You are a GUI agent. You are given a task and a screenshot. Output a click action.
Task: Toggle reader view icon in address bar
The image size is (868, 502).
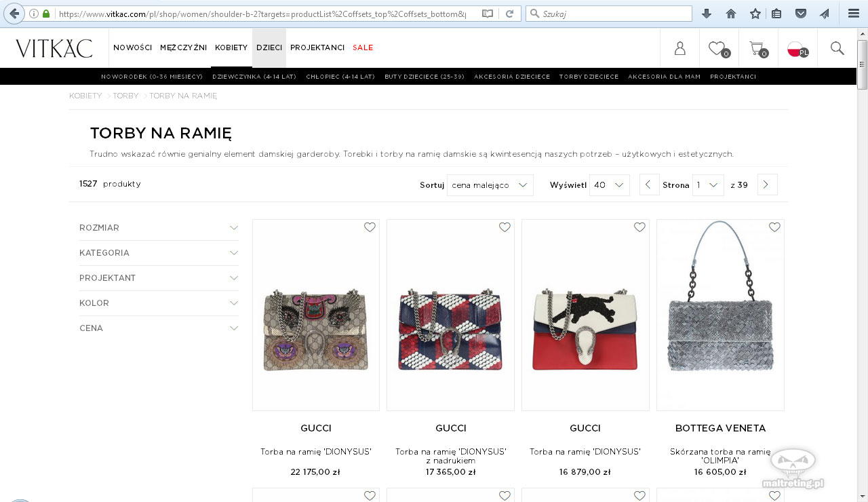488,14
